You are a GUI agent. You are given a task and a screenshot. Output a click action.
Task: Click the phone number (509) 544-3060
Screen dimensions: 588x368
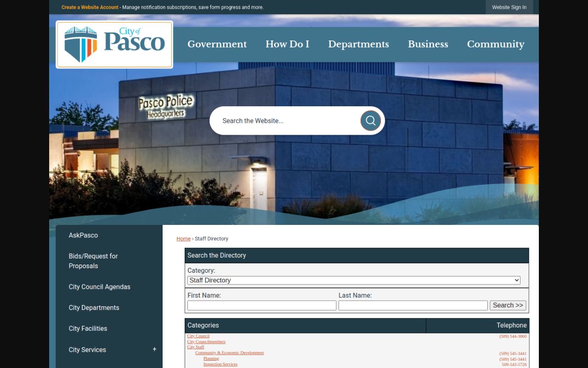513,336
